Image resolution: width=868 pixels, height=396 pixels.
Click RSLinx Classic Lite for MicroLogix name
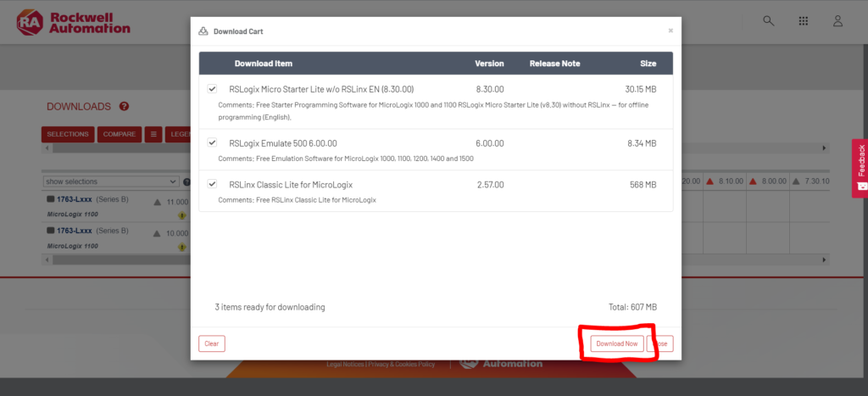click(291, 184)
